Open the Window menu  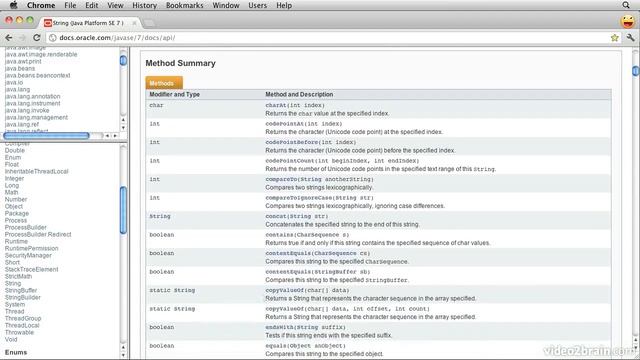226,5
